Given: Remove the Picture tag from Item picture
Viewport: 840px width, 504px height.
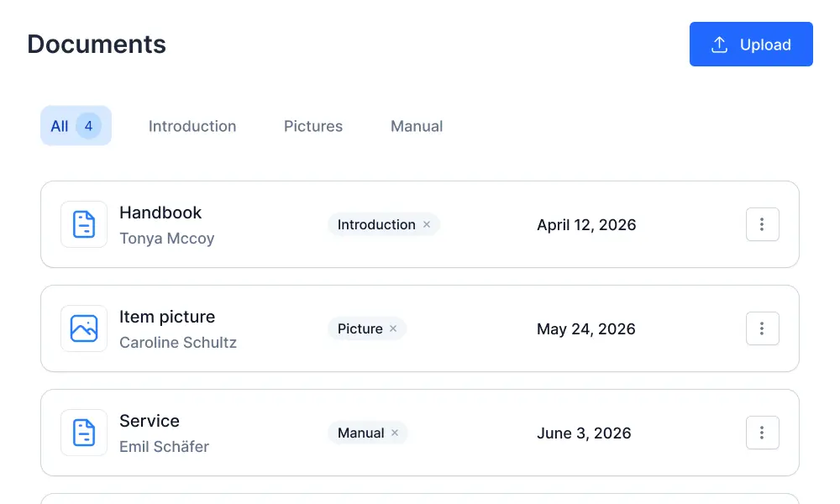Looking at the screenshot, I should tap(393, 328).
